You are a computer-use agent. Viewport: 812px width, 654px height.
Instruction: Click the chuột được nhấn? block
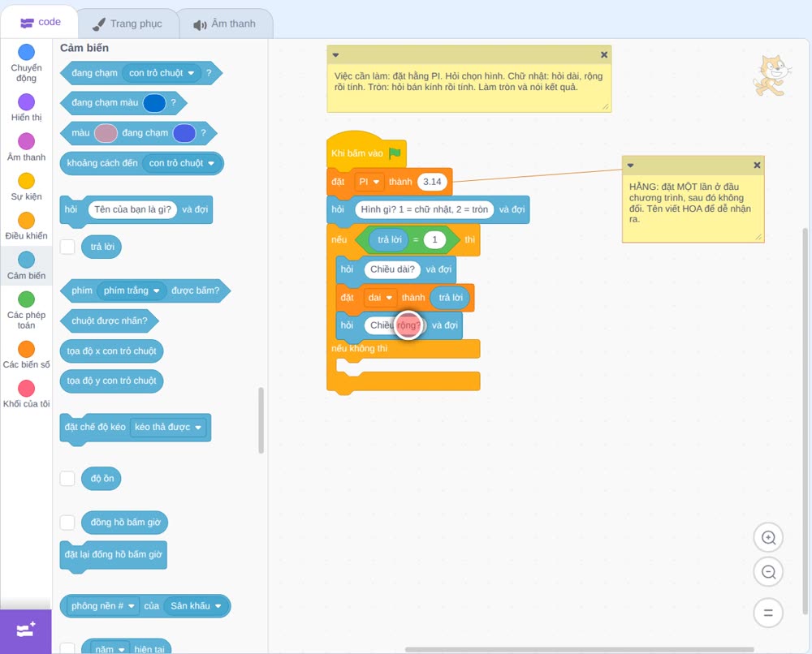[110, 321]
